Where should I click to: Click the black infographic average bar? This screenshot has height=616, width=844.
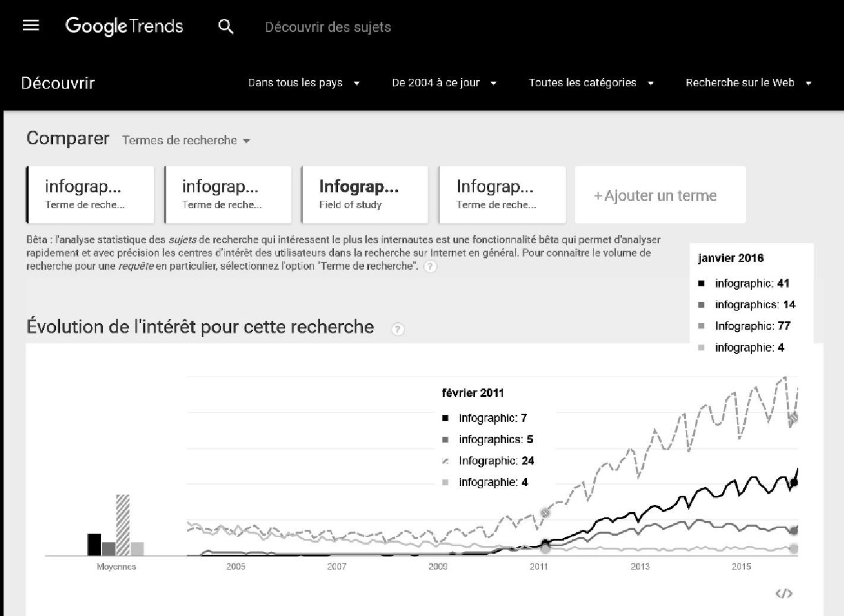click(x=94, y=545)
